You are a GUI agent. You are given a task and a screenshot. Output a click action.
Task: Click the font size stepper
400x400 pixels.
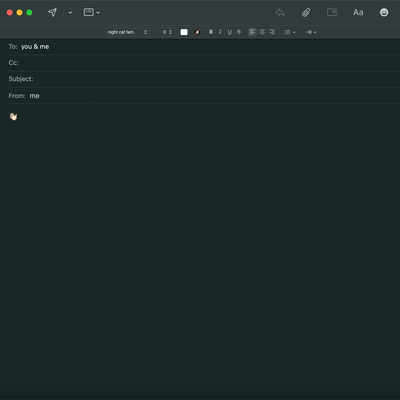(165, 32)
